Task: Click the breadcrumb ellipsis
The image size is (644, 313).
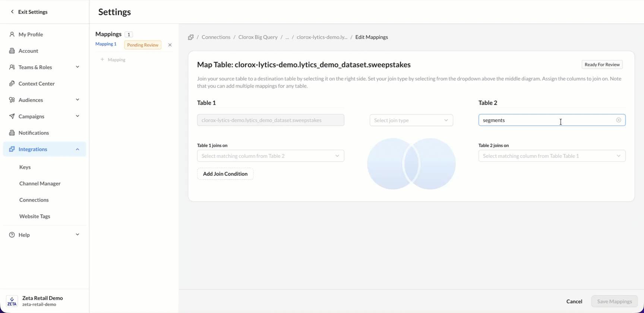Action: point(287,37)
